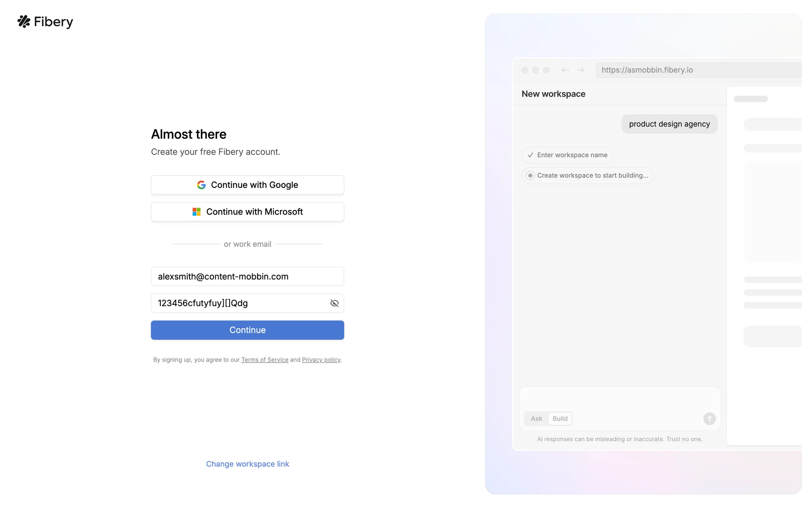Switch to the Build mode
Screen dimensions: 812x508
point(560,419)
